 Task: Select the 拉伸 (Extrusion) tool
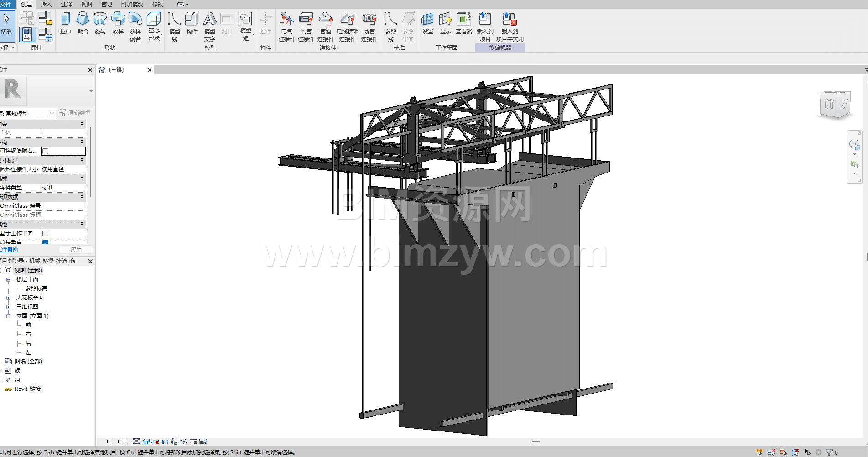tap(66, 23)
